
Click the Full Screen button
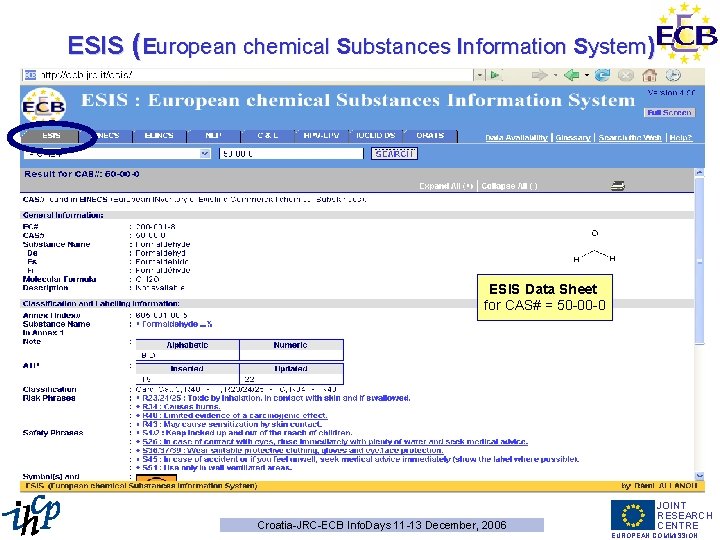669,112
